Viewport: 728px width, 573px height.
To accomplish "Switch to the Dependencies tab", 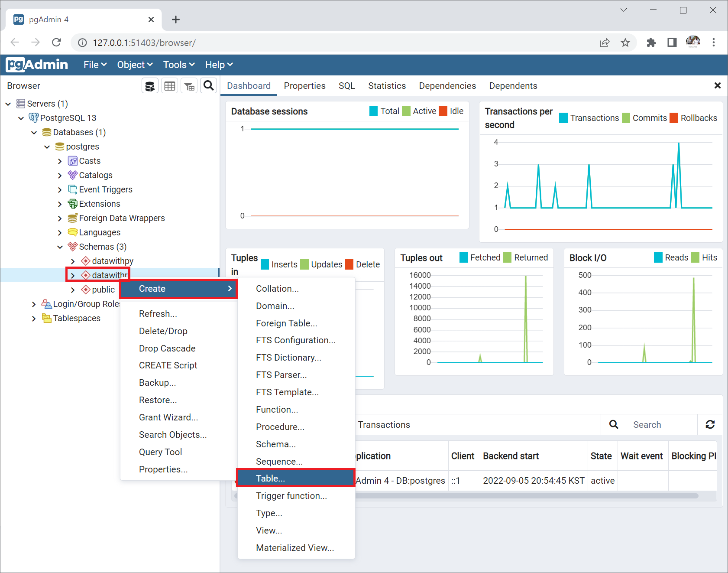I will click(x=447, y=86).
